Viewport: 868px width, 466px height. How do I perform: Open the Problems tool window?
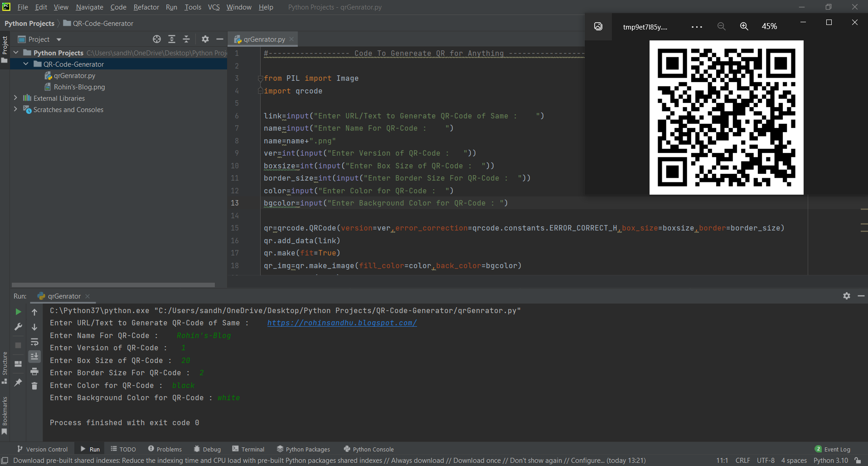click(x=165, y=449)
